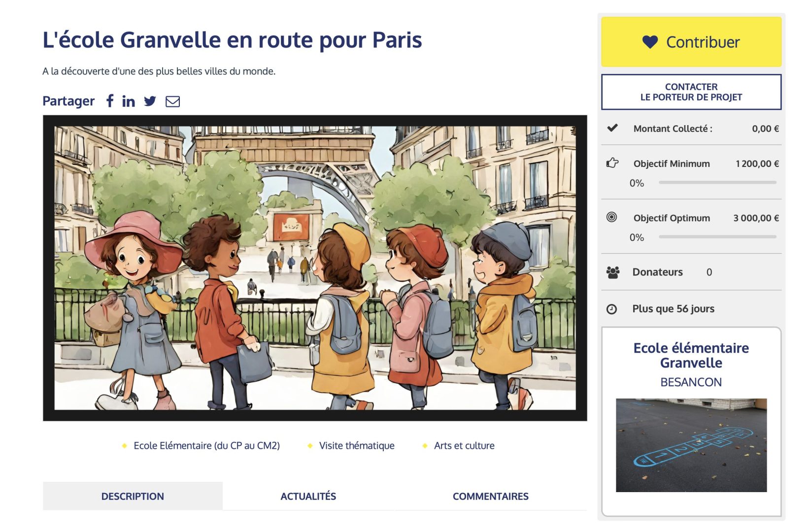Click the group icon beside Donateurs
812x532 pixels.
click(613, 272)
